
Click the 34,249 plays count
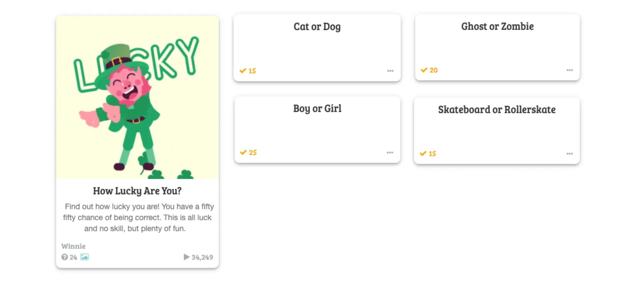[202, 257]
